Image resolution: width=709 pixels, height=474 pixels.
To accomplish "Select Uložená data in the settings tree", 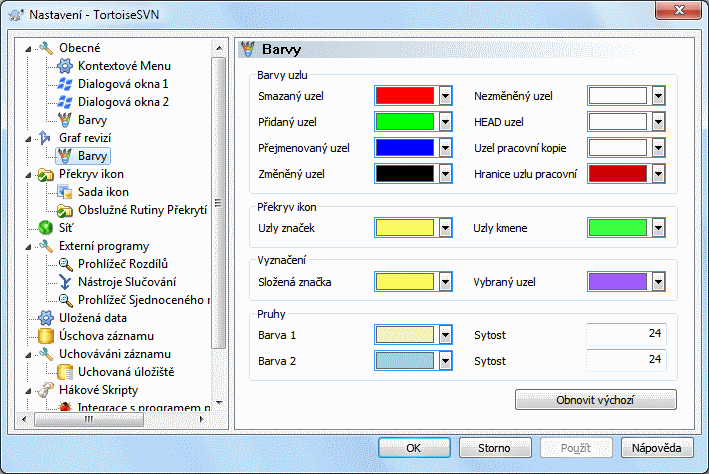I will point(93,318).
